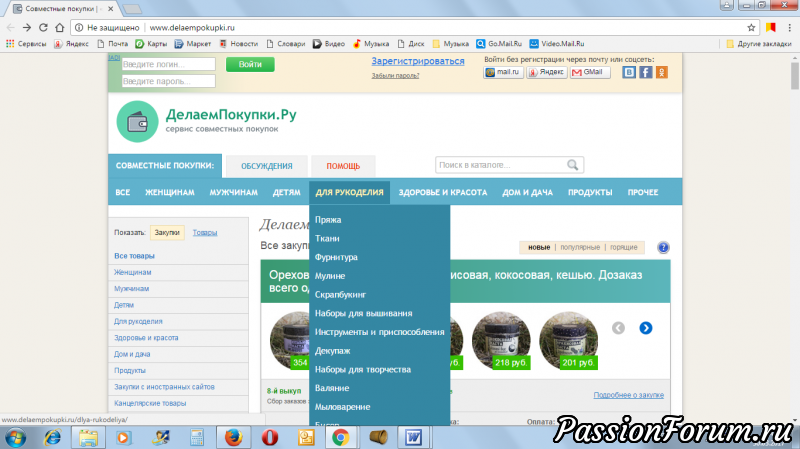Open Internet Explorer from taskbar
This screenshot has height=449, width=800.
pyautogui.click(x=52, y=437)
